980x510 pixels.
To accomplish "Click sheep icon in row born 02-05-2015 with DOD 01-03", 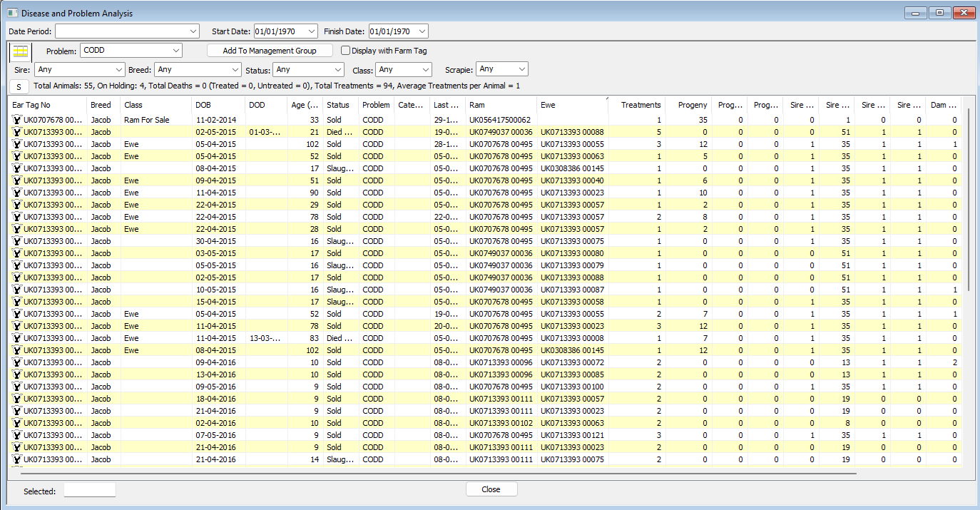I will point(16,132).
